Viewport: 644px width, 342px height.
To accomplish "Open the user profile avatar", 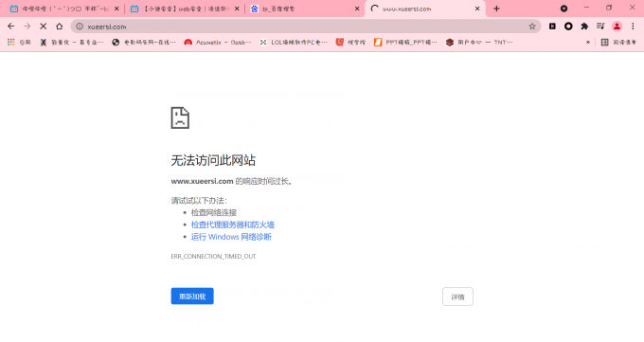I will point(617,27).
